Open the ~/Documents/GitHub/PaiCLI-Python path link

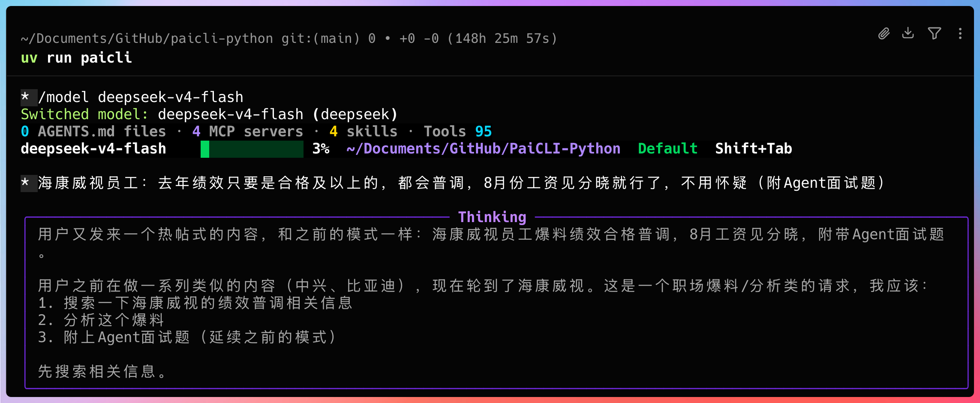(x=483, y=149)
